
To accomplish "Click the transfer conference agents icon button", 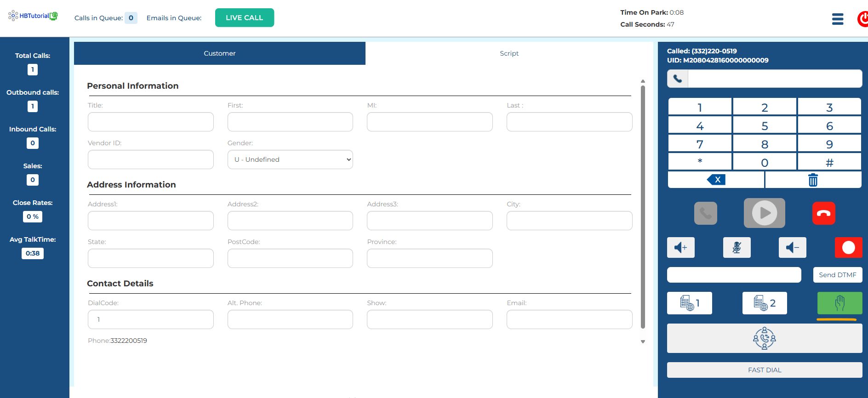I will click(x=765, y=338).
